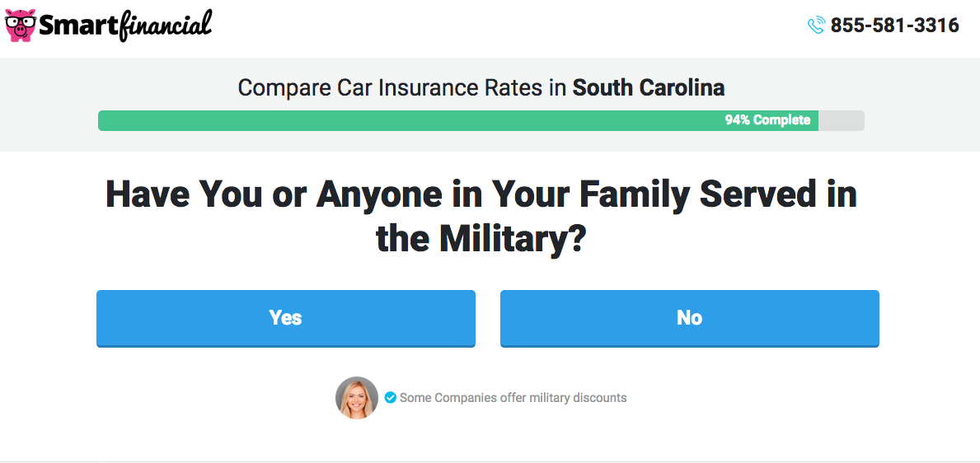
Task: Click the gray unfilled progress bar end
Action: tap(842, 120)
